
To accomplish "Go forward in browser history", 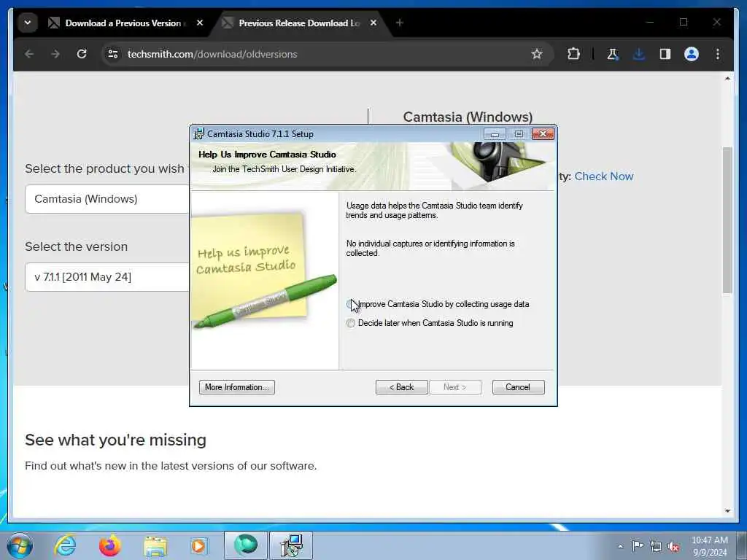I will pyautogui.click(x=55, y=54).
